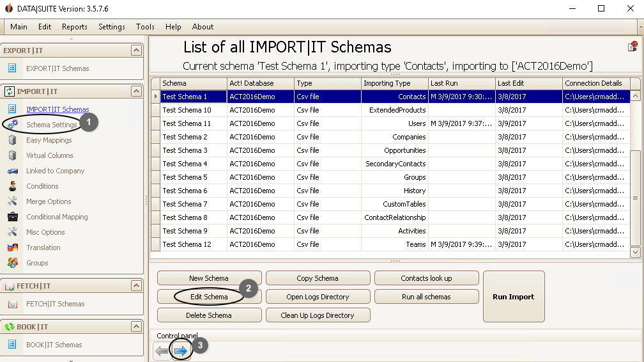Open the About menu
This screenshot has height=362, width=644.
[203, 27]
